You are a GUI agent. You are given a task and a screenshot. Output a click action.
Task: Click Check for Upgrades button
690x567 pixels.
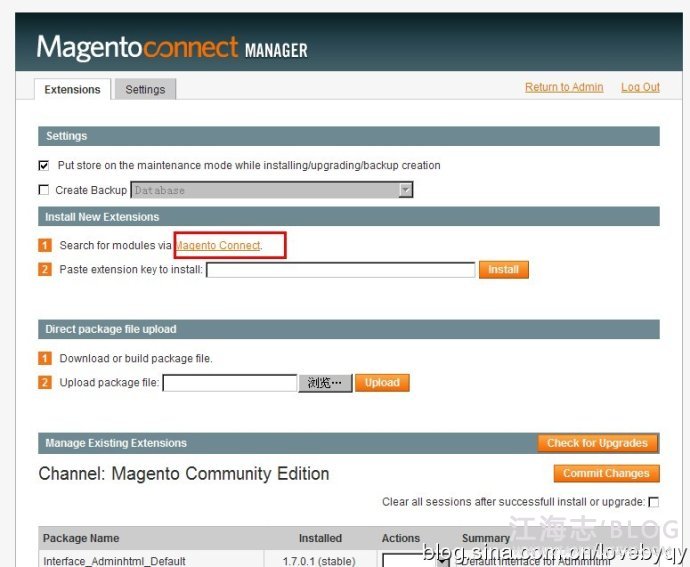click(598, 443)
